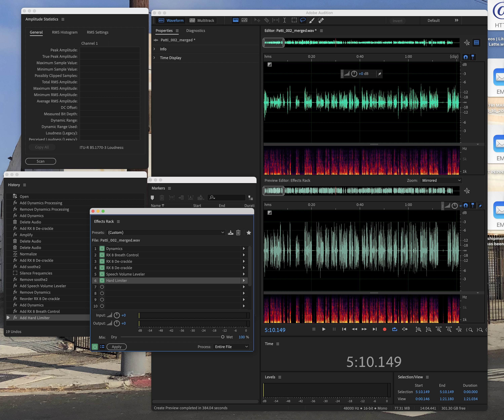Screen dimensions: 504x420
Task: Click the Scan button
Action: coord(41,161)
